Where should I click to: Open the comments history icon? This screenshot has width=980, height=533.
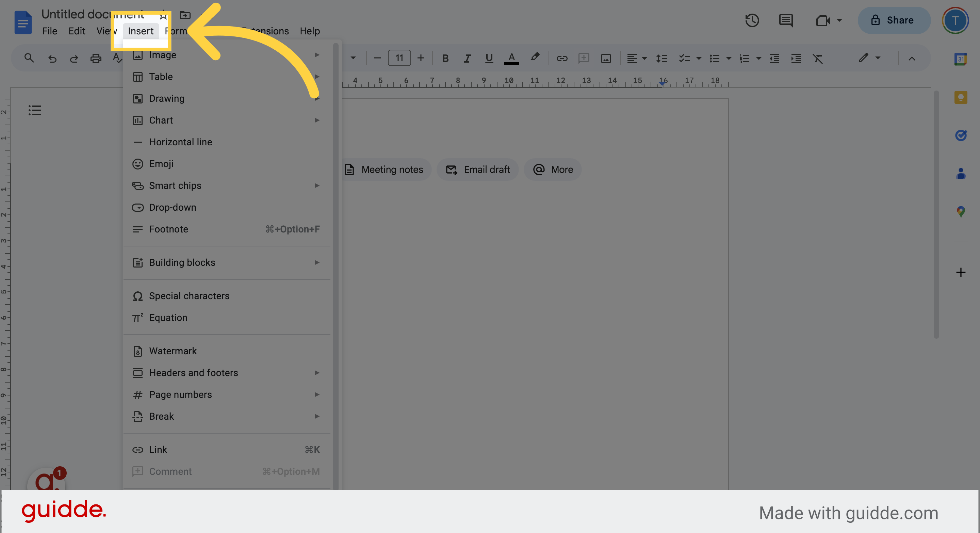pyautogui.click(x=786, y=20)
